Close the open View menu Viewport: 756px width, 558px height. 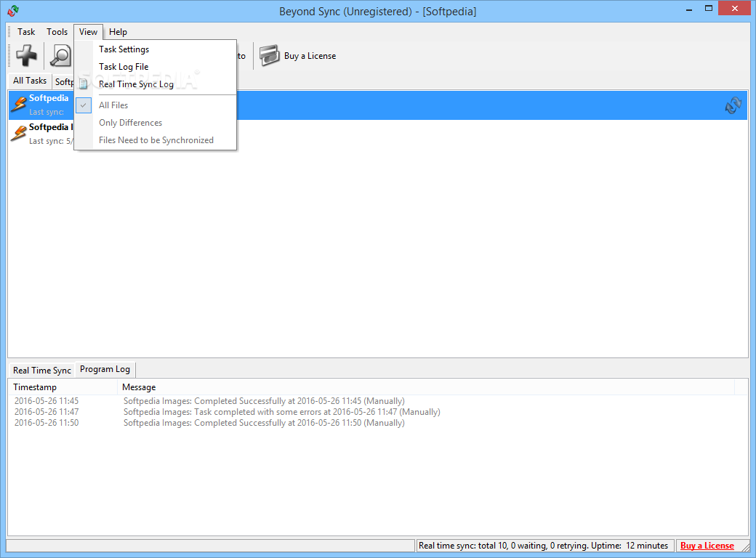(x=88, y=32)
